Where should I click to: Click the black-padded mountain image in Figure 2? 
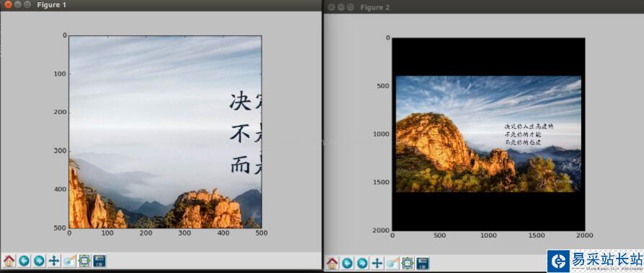coord(488,134)
